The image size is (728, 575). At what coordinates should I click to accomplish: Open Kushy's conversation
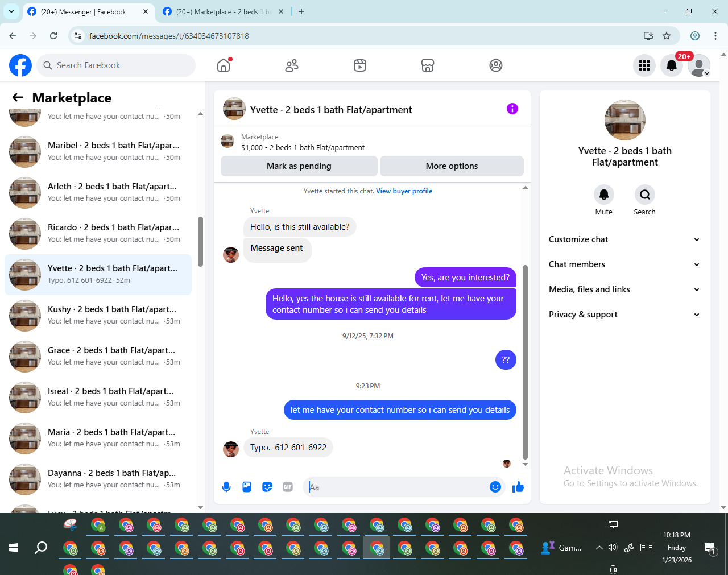(x=98, y=316)
